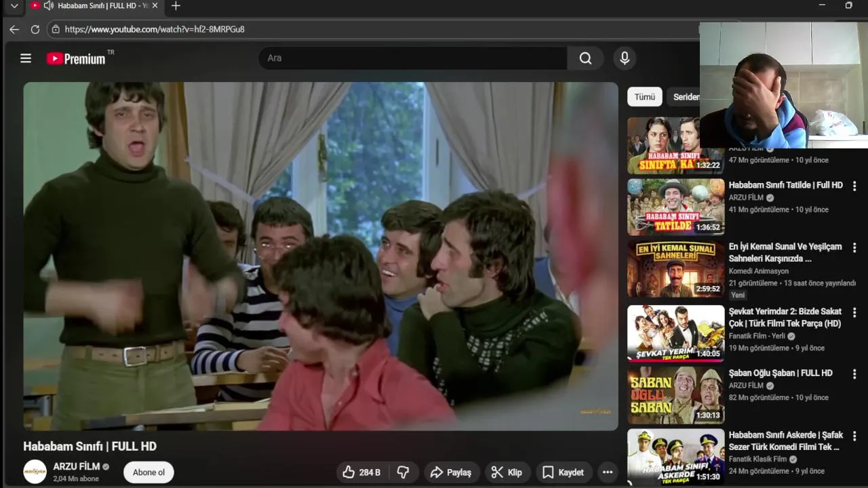Open Hababam Sınıfı Tatilde thumbnail
Viewport: 868px width, 488px height.
point(675,207)
